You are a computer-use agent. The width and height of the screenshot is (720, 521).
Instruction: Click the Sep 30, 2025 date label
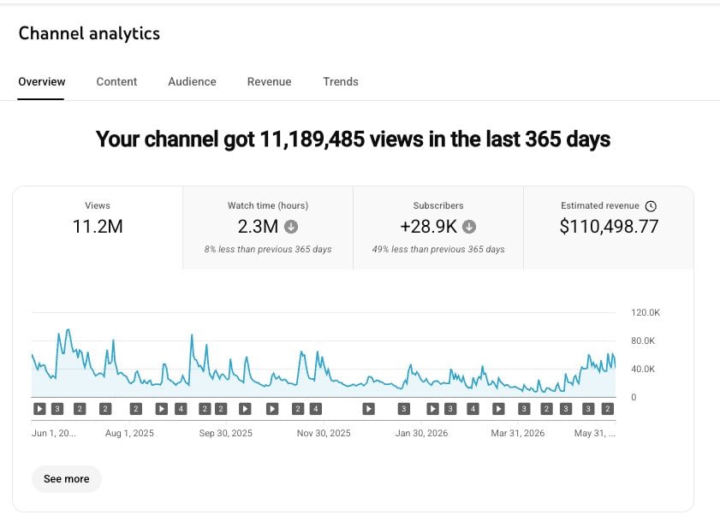point(225,433)
